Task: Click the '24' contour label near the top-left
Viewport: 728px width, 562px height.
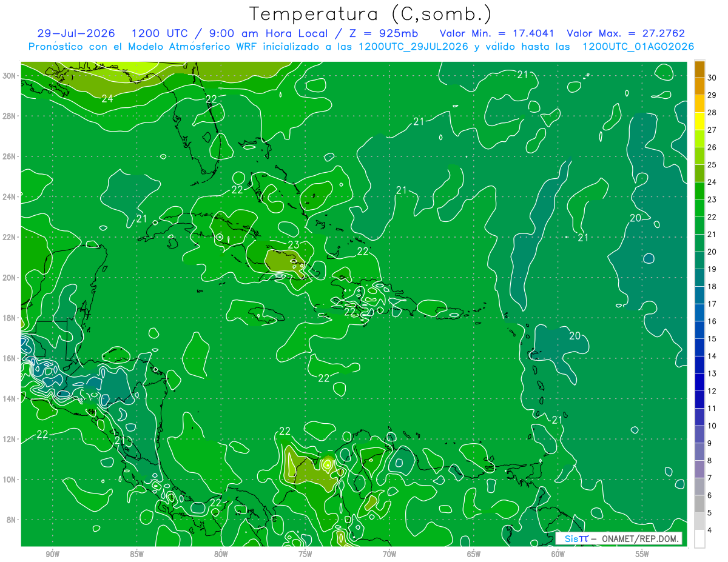Action: tap(107, 98)
